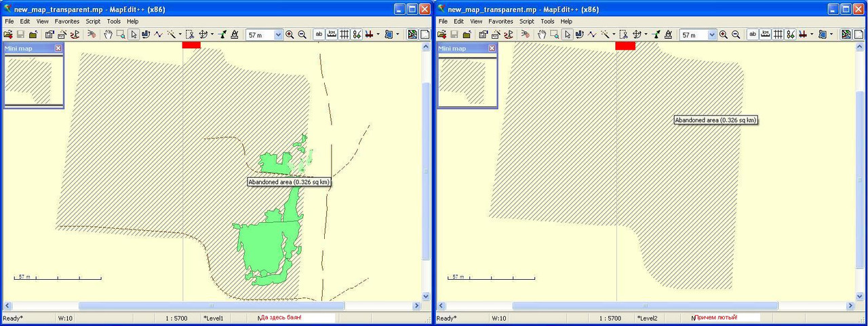This screenshot has height=326, width=868.
Task: Select zoom-to-rectangle tool in right window
Action: pyautogui.click(x=554, y=35)
